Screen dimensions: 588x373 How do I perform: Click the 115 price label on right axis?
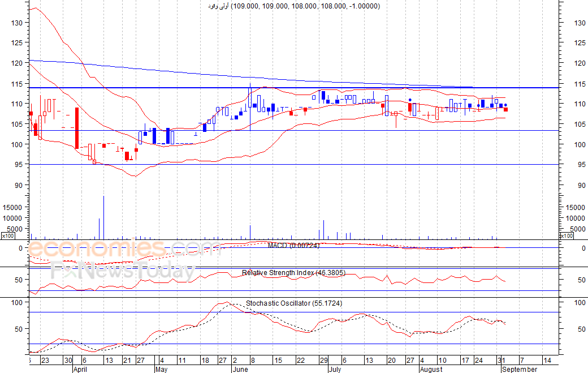click(580, 84)
